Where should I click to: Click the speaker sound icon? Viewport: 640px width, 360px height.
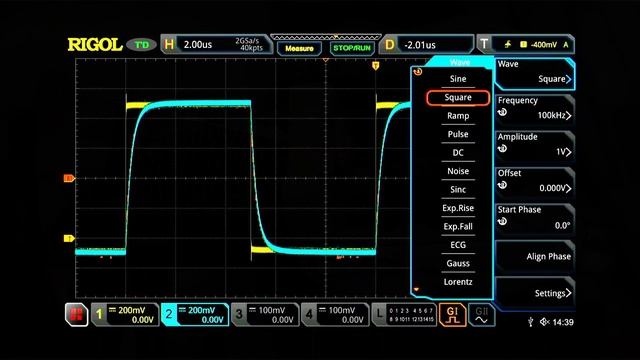(x=544, y=322)
